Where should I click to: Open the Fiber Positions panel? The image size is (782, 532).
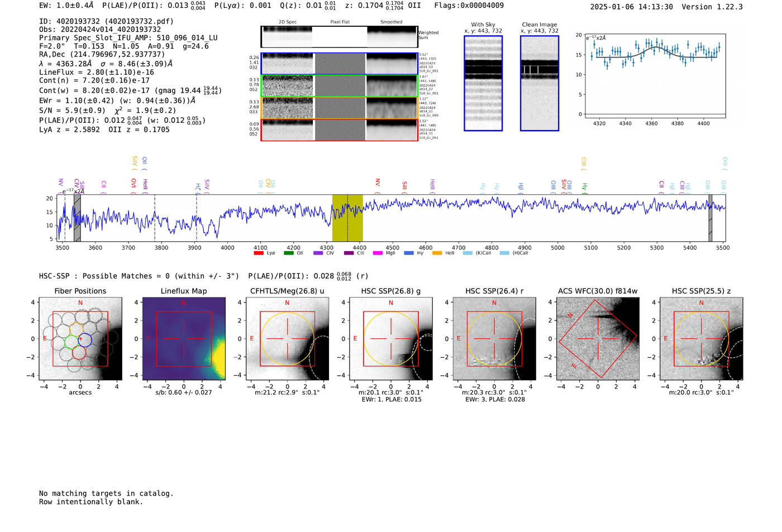tap(80, 339)
